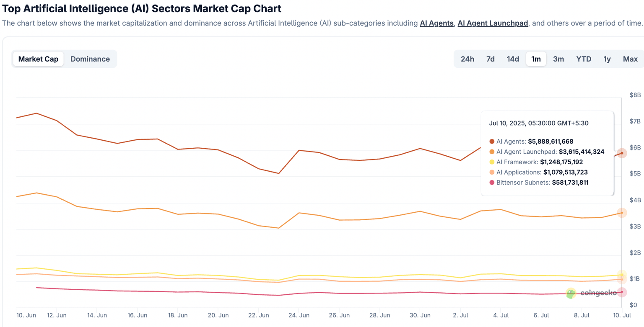Click the AI Applications tooltip value
The image size is (644, 327).
[564, 172]
